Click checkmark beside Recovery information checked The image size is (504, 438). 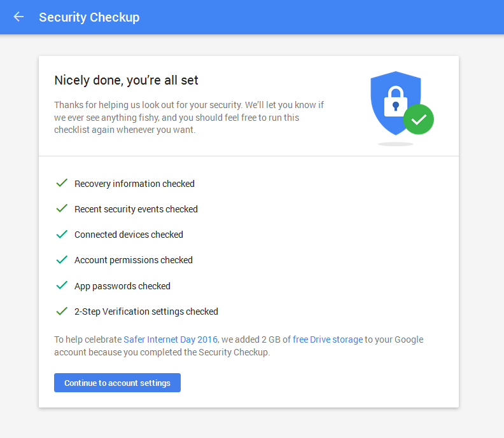[62, 183]
